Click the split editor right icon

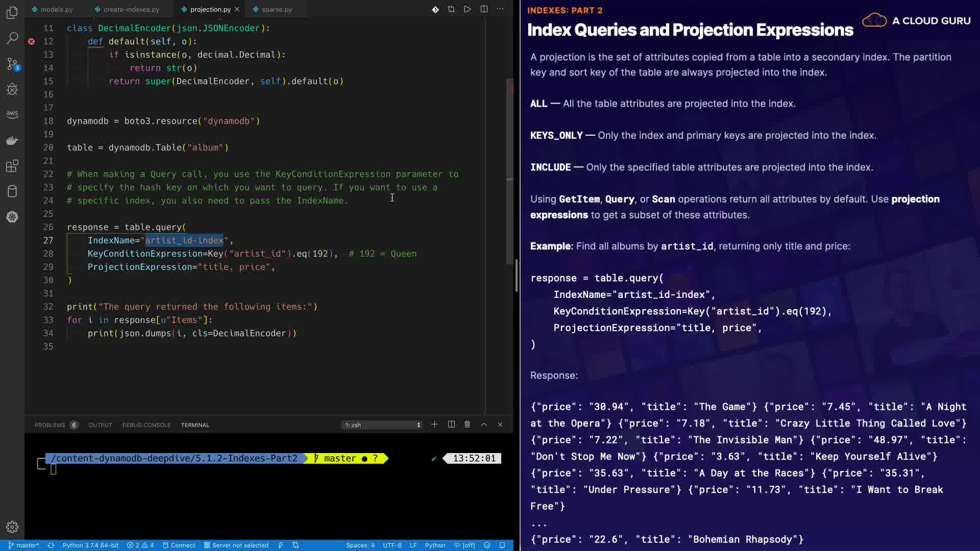click(x=484, y=9)
